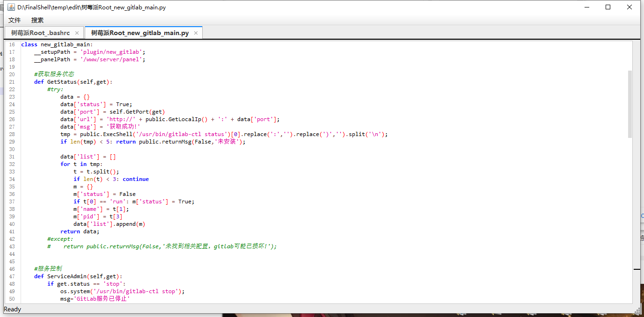Click the vertical scrollbar thumb in editor
The image size is (644, 317).
629,104
